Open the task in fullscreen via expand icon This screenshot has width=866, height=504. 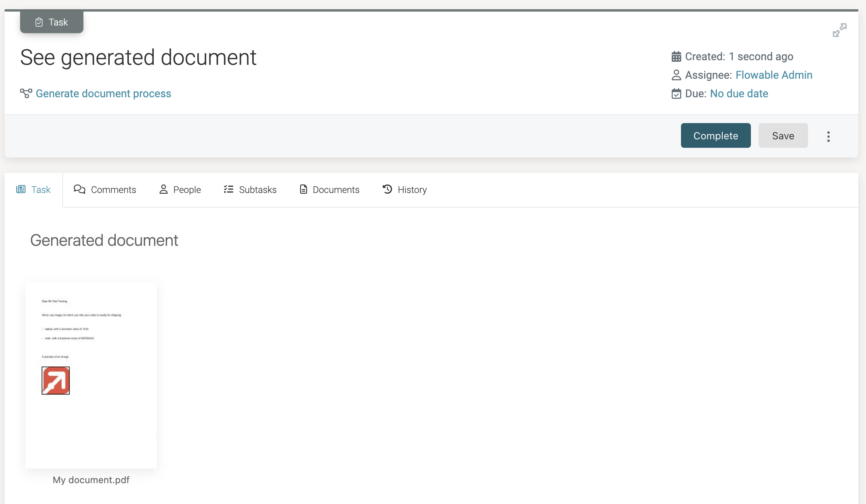(839, 30)
